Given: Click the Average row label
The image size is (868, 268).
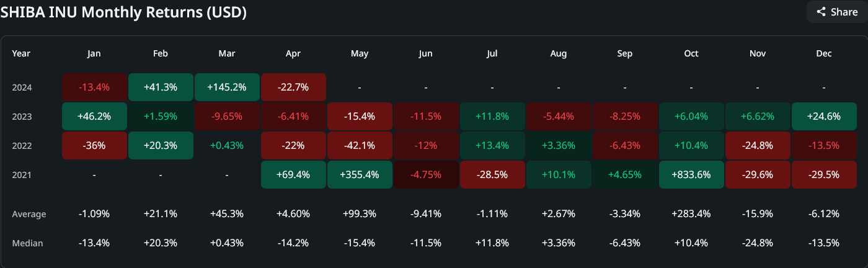Looking at the screenshot, I should (29, 214).
